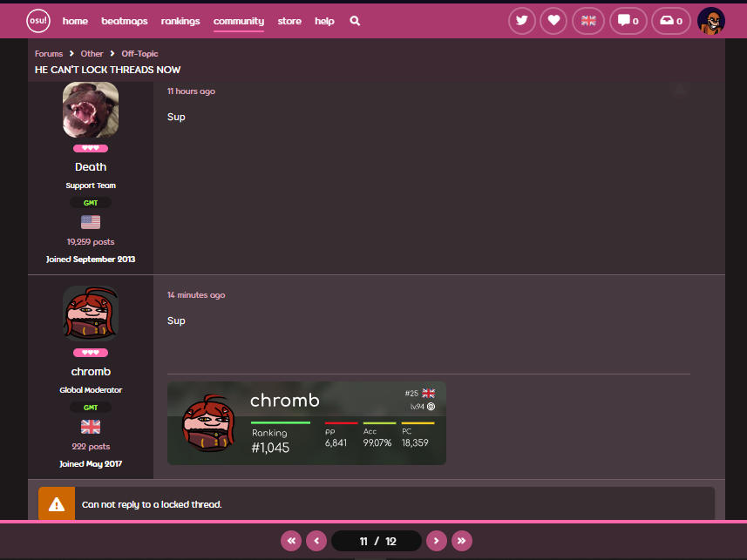This screenshot has height=560, width=747.
Task: Click the Acc 99.07% value in signature
Action: 377,442
